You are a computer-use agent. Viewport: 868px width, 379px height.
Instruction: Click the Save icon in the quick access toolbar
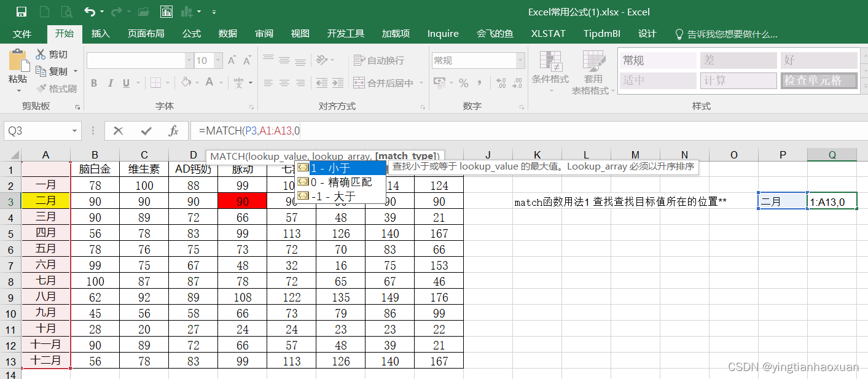pyautogui.click(x=22, y=12)
